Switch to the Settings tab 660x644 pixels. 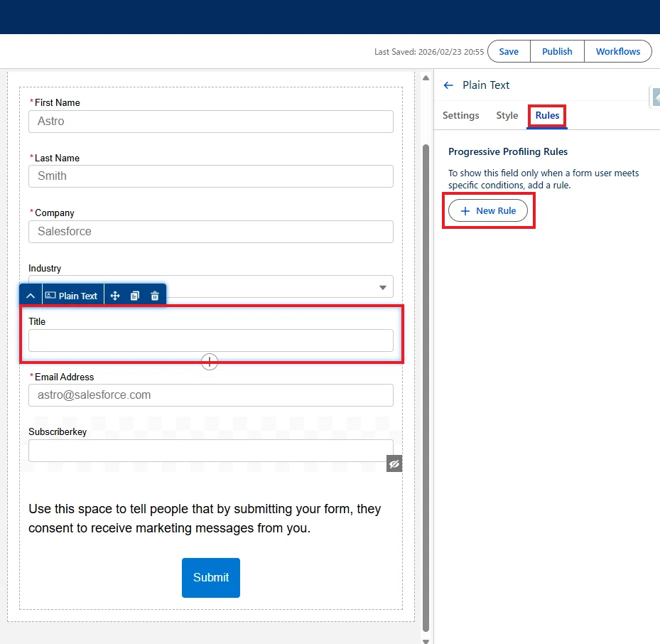pos(460,115)
